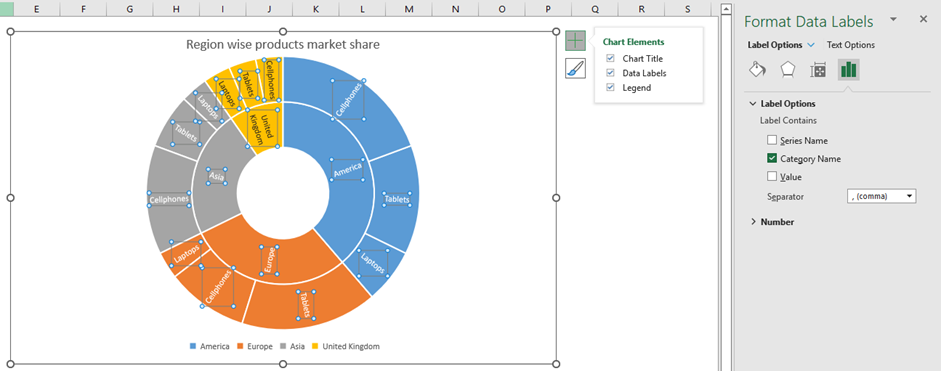
Task: Select column H header
Action: click(x=176, y=8)
